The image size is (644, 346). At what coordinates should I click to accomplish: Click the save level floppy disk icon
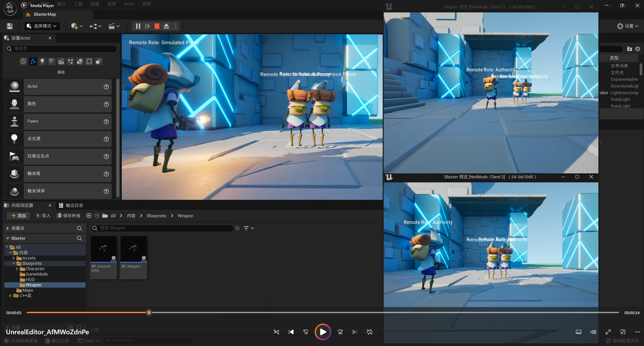(x=10, y=26)
